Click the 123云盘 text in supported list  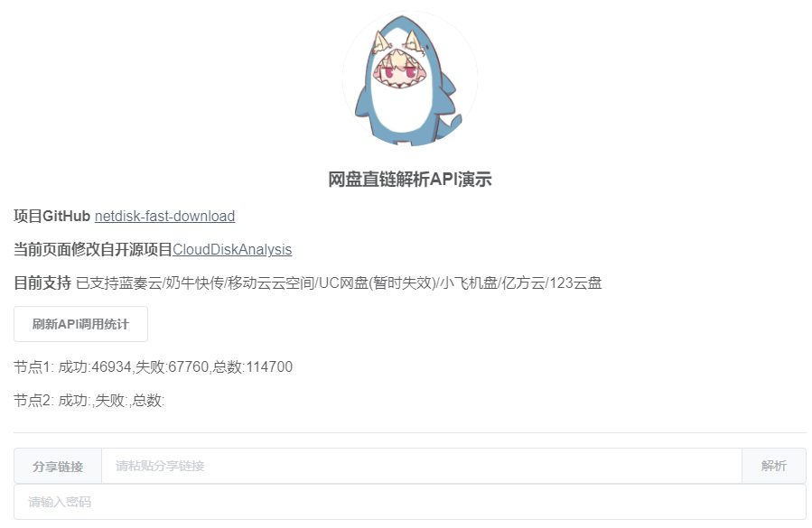[575, 283]
